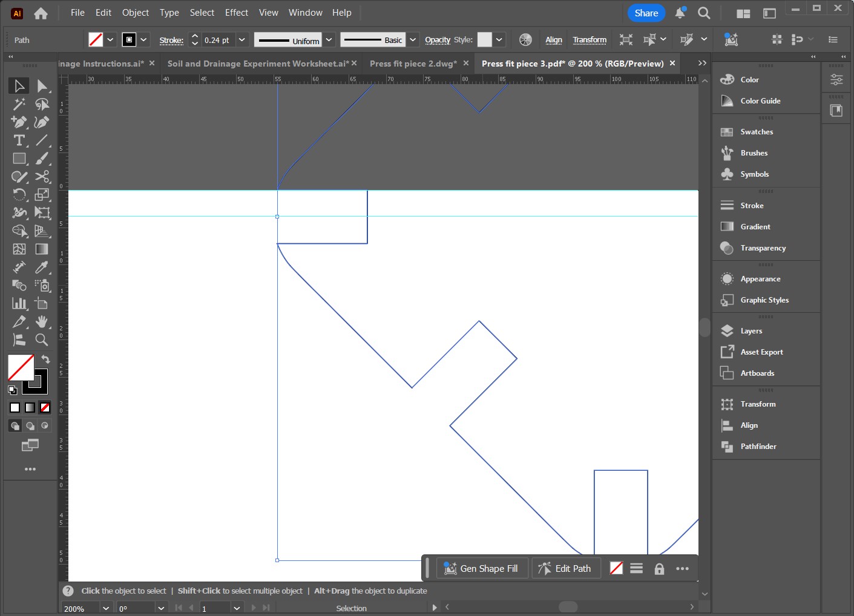Select the Lasso tool

tap(42, 104)
